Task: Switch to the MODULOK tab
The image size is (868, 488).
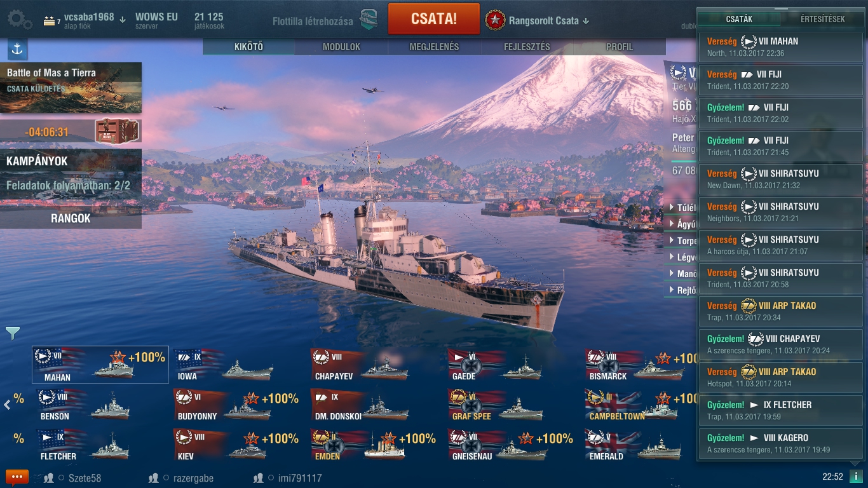Action: tap(341, 47)
